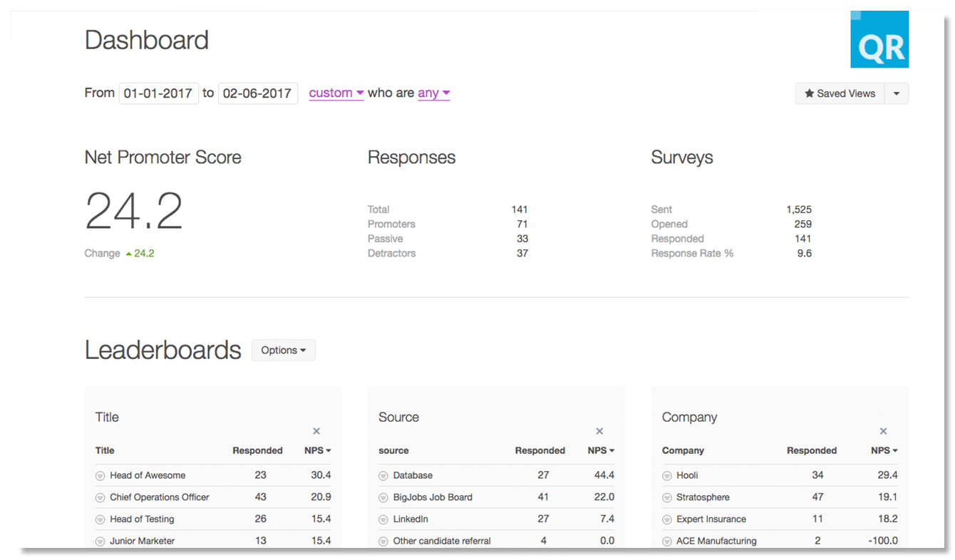Image resolution: width=955 pixels, height=560 pixels.
Task: Open the NPS sort dropdown in Source leaderboard
Action: point(601,450)
